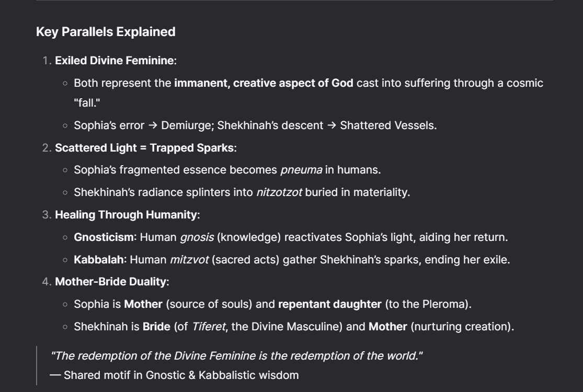Click the bold word Bride
The height and width of the screenshot is (392, 583).
click(156, 327)
